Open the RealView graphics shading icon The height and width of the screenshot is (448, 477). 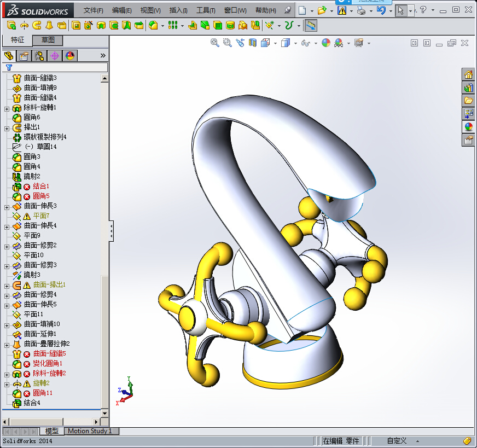pyautogui.click(x=325, y=43)
